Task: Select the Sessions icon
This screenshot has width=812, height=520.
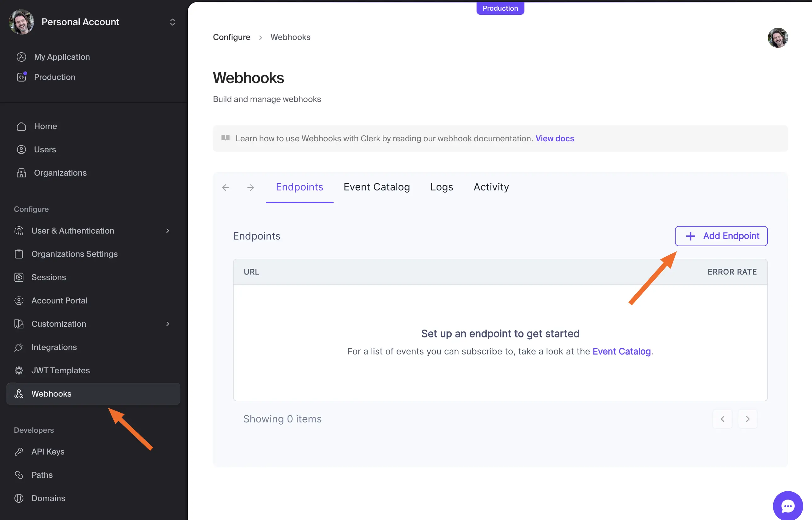Action: pos(19,277)
